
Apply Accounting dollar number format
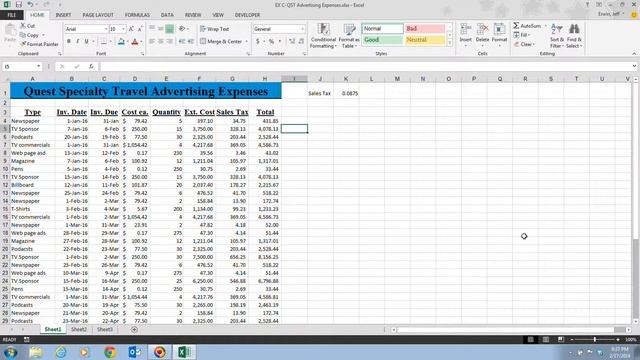258,41
